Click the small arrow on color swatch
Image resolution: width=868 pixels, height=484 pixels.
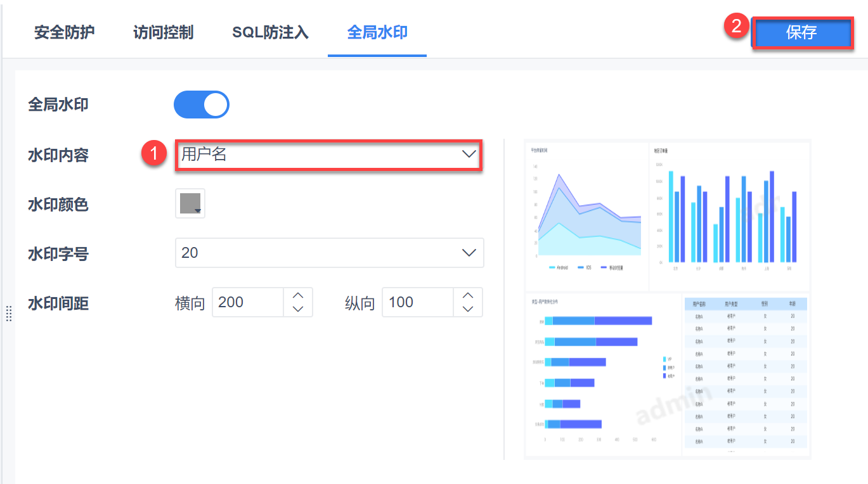click(x=198, y=210)
